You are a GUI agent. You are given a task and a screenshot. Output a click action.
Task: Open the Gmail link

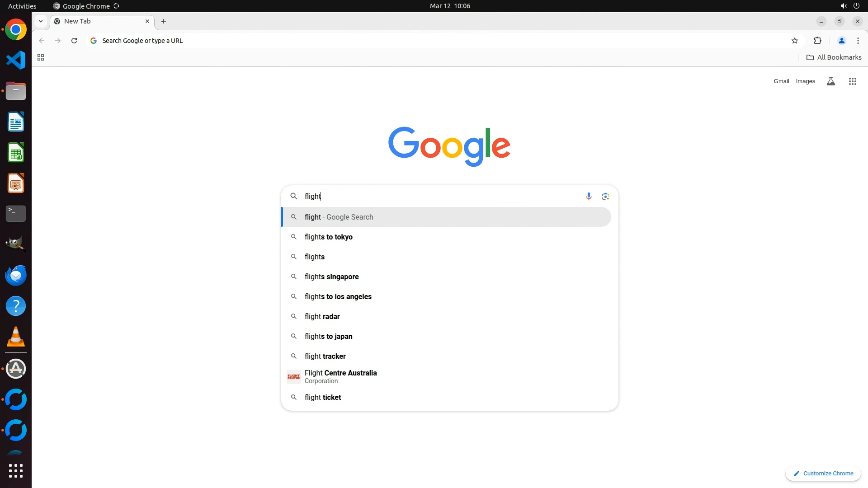tap(781, 81)
